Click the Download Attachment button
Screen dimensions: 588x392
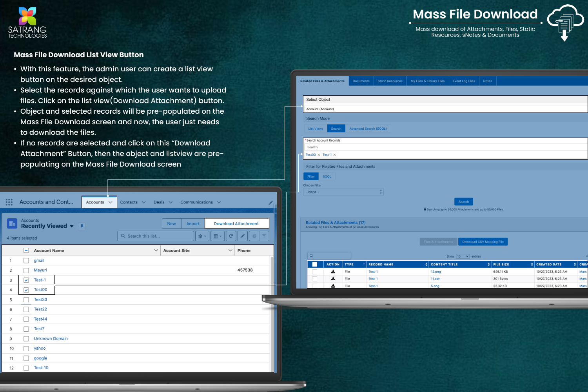click(x=236, y=223)
